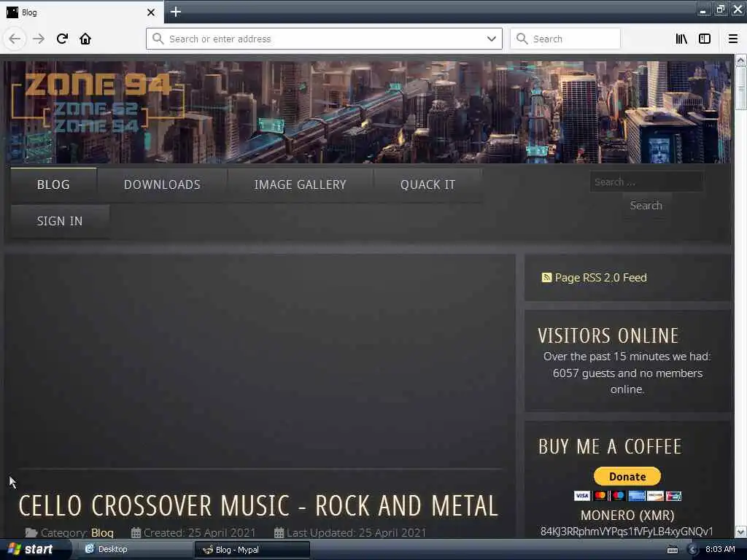Viewport: 747px width, 560px height.
Task: Expand hidden tray icons arrow
Action: tap(693, 550)
